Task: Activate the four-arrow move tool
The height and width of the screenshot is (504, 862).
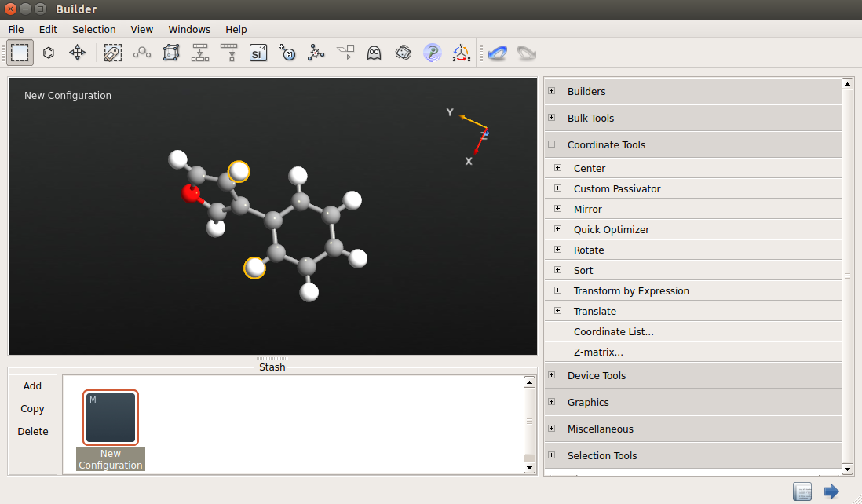Action: [x=78, y=53]
